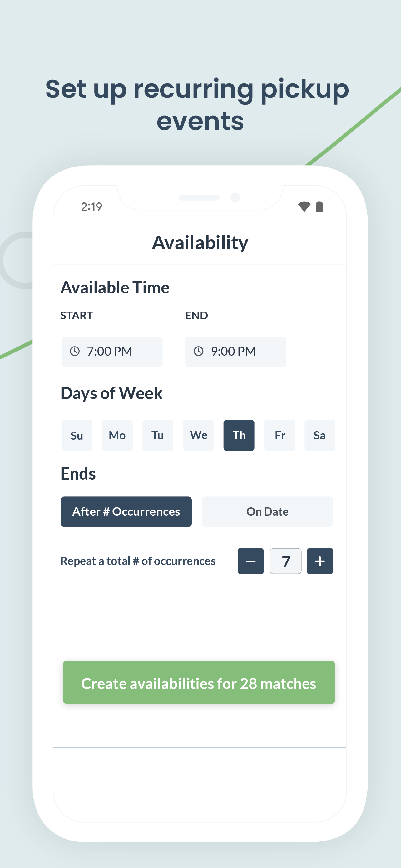401x868 pixels.
Task: Tap the battery status icon
Action: coord(319,207)
